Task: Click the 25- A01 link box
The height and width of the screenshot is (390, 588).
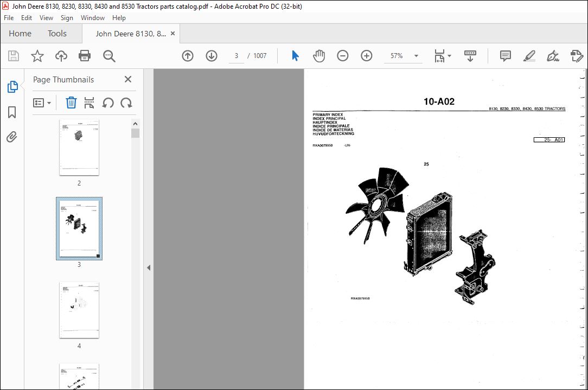Action: tap(549, 140)
